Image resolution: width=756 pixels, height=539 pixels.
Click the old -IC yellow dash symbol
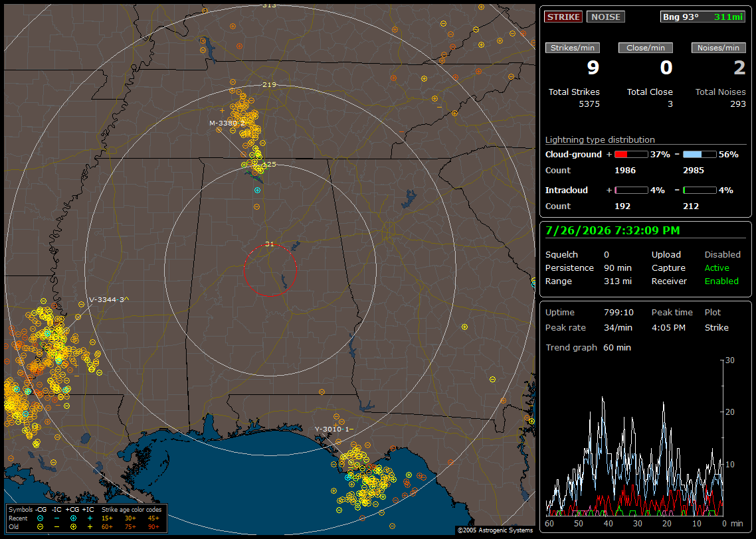(56, 527)
